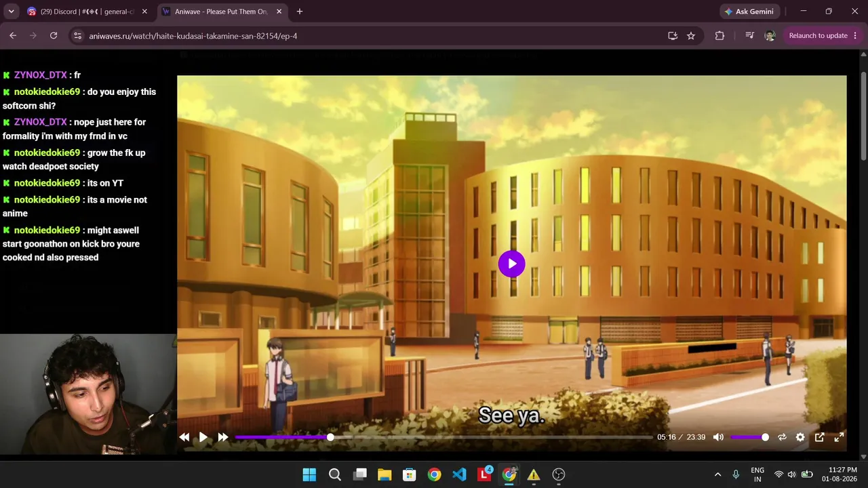Click the Ask Gemini button
868x488 pixels.
coord(750,12)
